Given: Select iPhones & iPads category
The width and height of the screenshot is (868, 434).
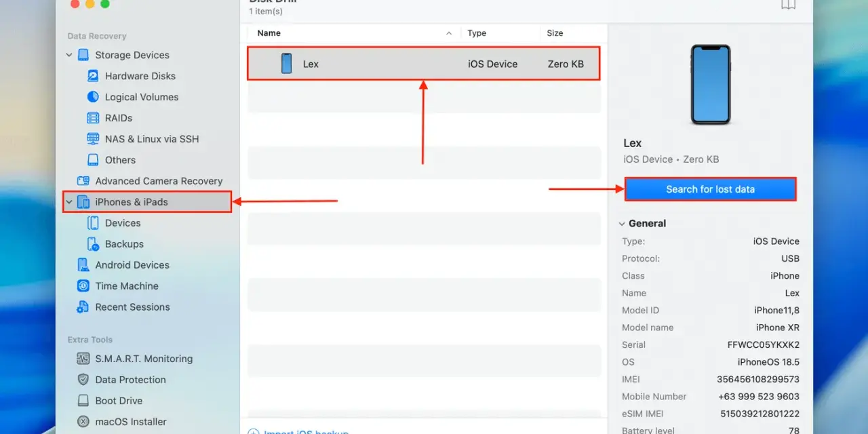Looking at the screenshot, I should click(132, 202).
